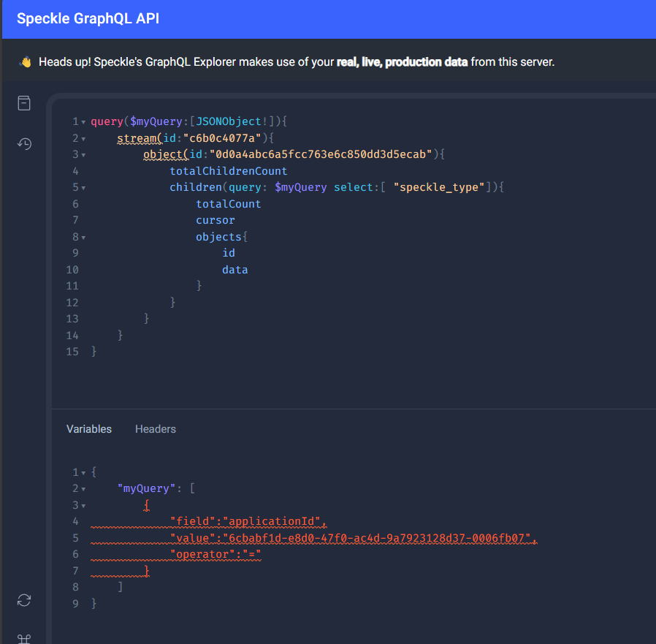Click the "speckle_type" select string
656x644 pixels.
click(x=439, y=187)
